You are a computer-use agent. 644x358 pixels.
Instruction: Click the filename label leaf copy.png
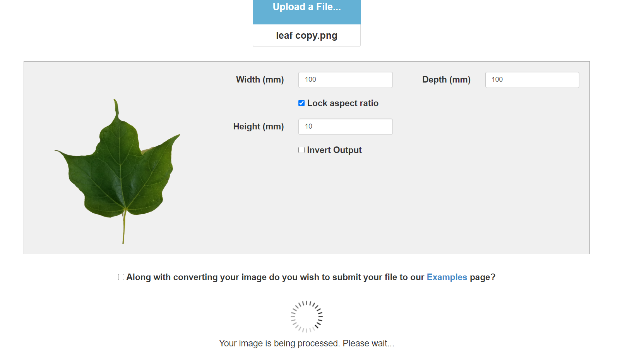pos(306,35)
